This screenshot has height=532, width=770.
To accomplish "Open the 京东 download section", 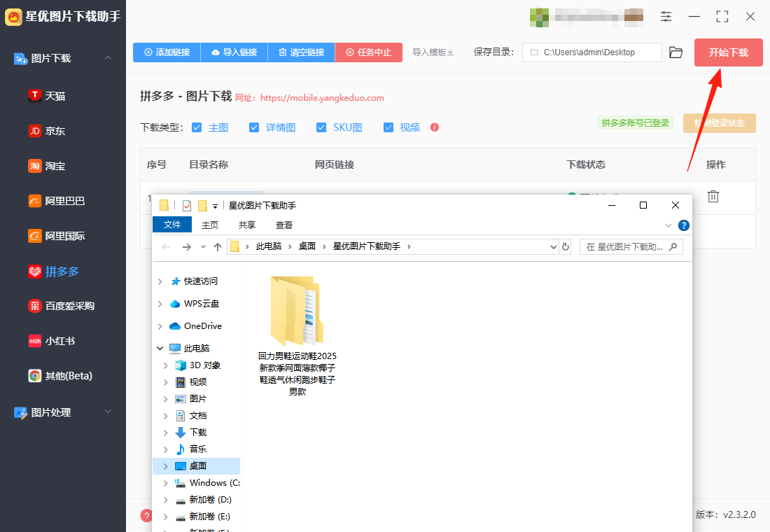I will [47, 131].
